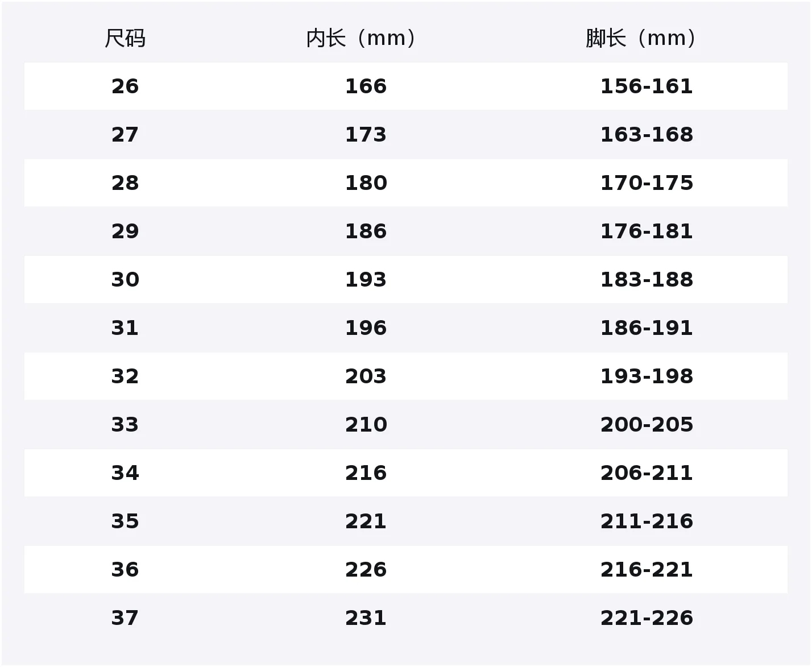Viewport: 812px width, 667px height.
Task: Select size 30 in the table
Action: [x=125, y=280]
